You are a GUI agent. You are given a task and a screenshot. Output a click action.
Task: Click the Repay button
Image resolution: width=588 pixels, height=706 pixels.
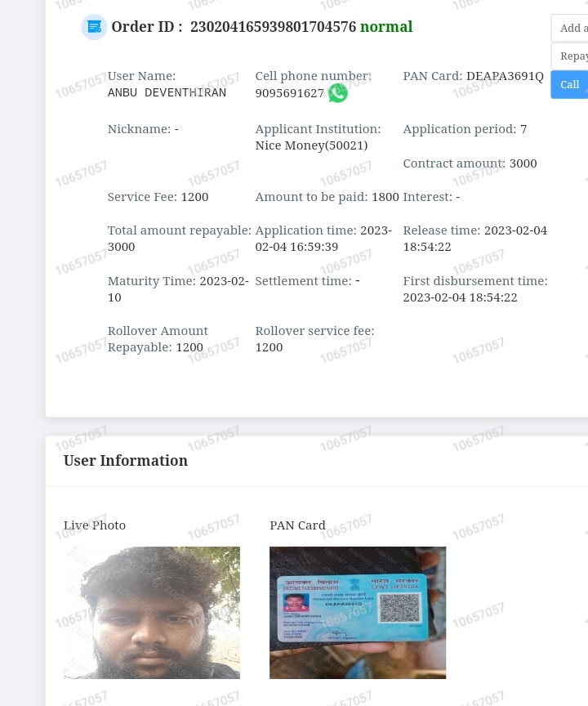point(569,56)
